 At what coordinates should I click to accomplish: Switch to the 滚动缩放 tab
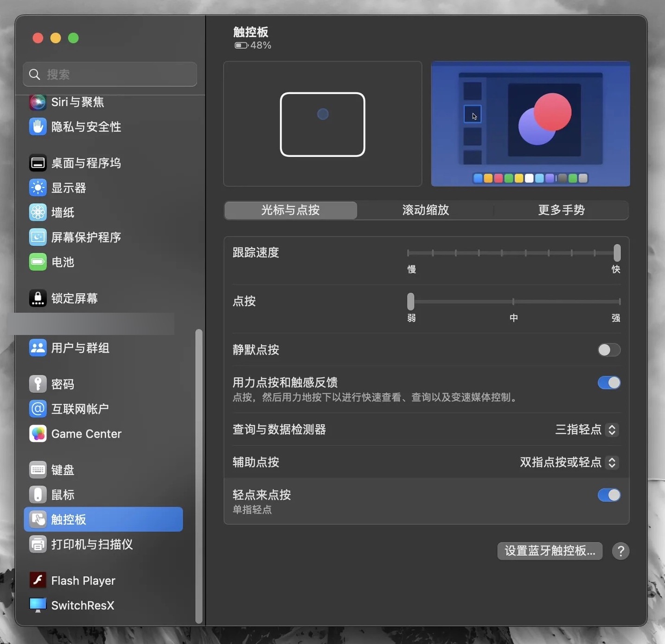click(425, 210)
